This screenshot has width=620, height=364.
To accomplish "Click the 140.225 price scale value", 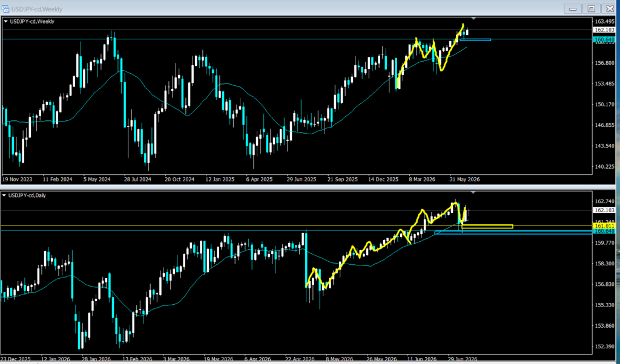I will (x=605, y=167).
